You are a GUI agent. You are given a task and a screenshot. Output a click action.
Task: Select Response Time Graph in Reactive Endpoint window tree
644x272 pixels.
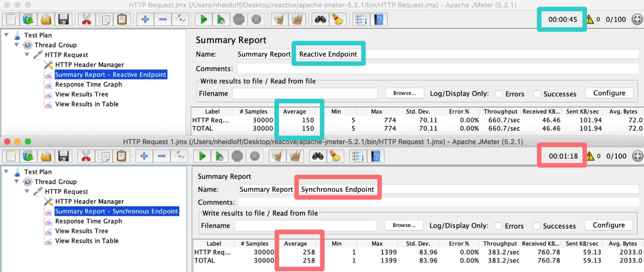pyautogui.click(x=88, y=84)
